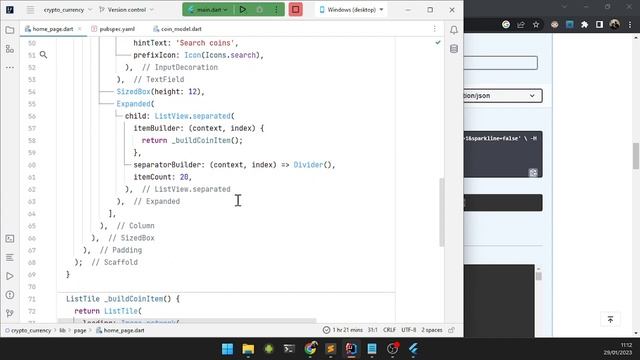Open File Explorer from the taskbar
Image resolution: width=640 pixels, height=360 pixels.
pyautogui.click(x=248, y=349)
